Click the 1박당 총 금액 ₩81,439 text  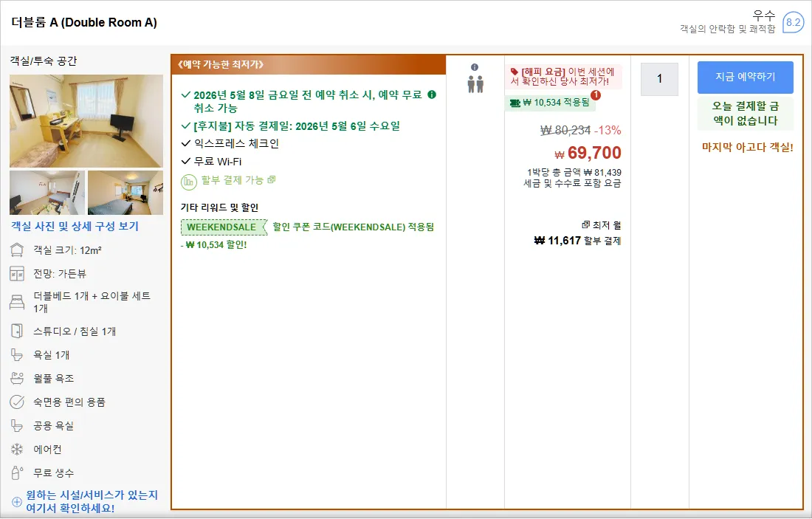[x=574, y=173]
